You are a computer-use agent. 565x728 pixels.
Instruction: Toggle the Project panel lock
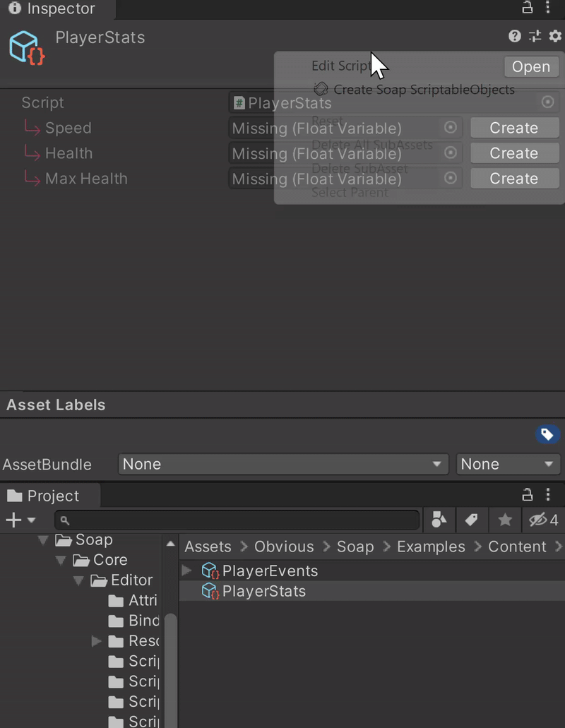pos(528,494)
